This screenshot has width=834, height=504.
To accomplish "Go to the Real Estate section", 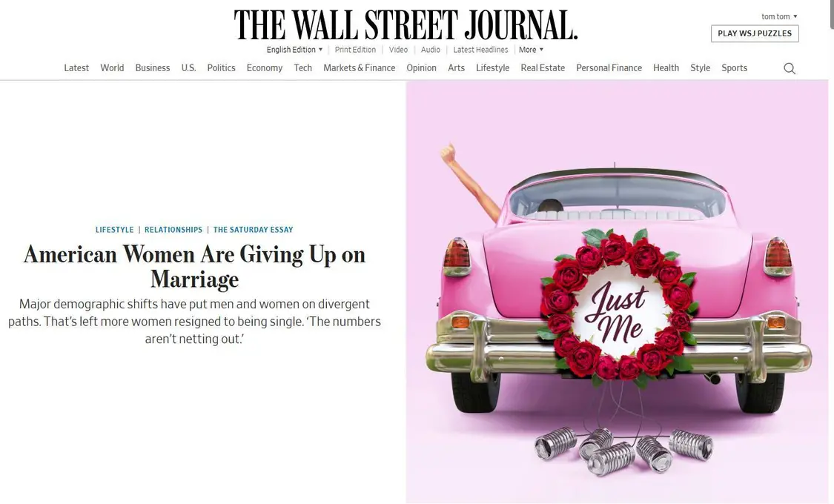I will pos(543,68).
